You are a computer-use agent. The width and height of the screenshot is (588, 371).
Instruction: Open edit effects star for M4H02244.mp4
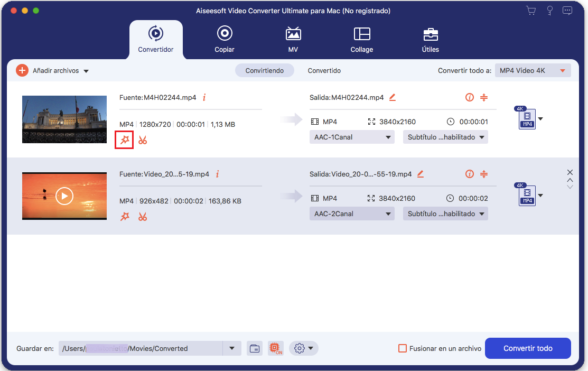pos(125,140)
